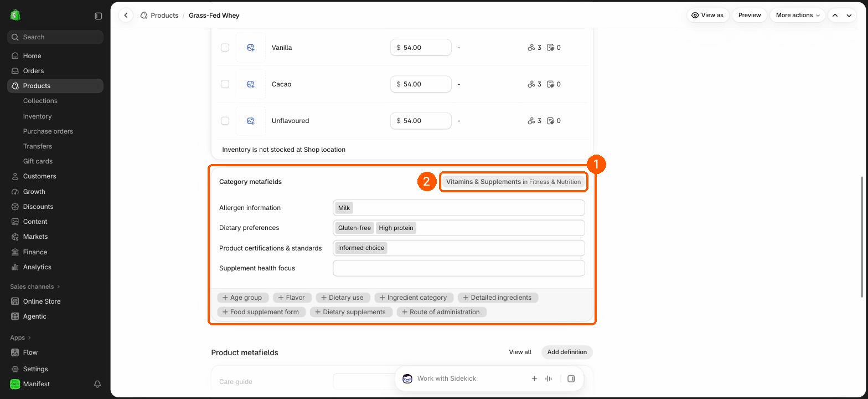Expand Apps section
This screenshot has height=399, width=868.
coord(20,337)
